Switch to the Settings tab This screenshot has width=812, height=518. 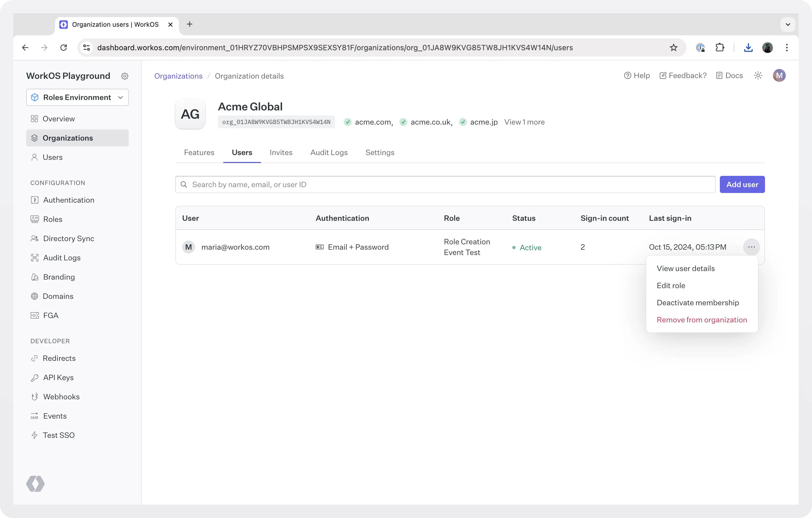[x=380, y=153]
